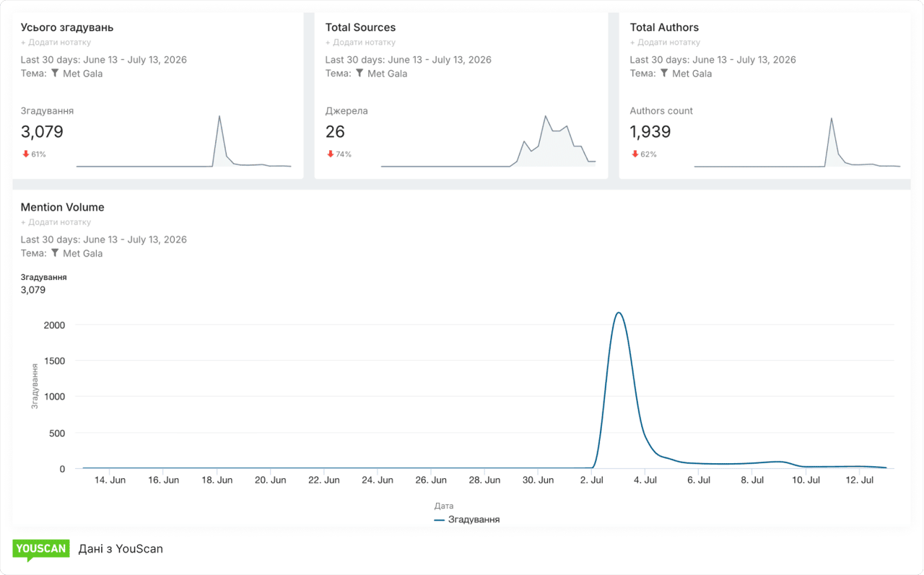Click the filter icon in Усього згадувань card

coord(55,73)
